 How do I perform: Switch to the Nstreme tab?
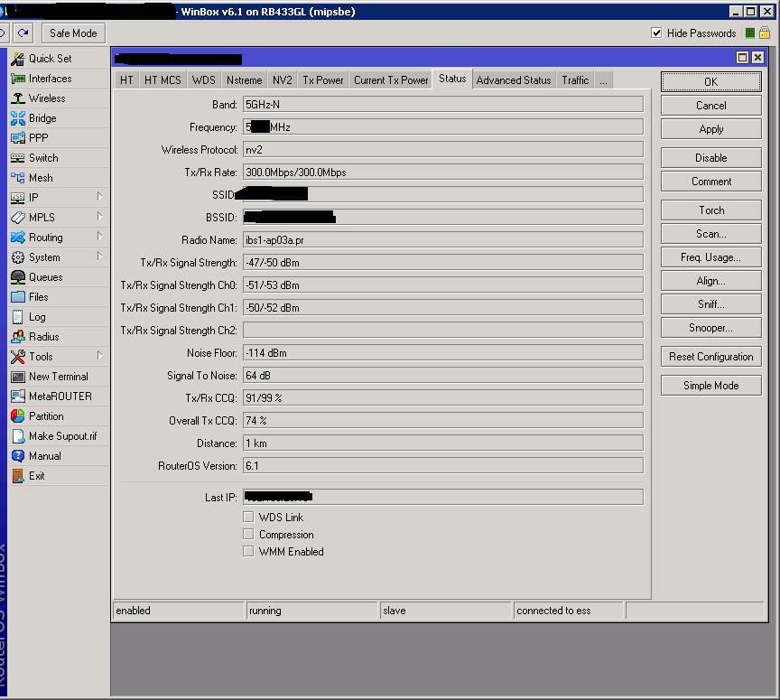click(x=244, y=80)
